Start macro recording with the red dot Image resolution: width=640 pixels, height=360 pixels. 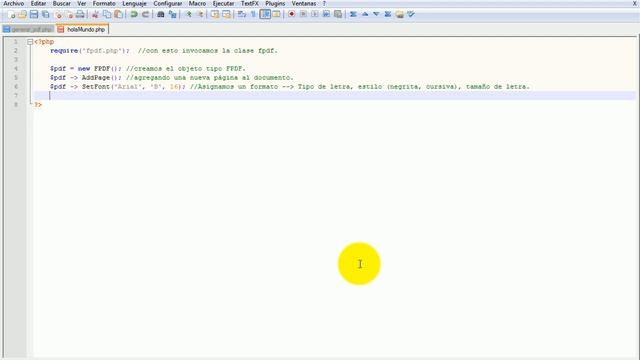291,15
